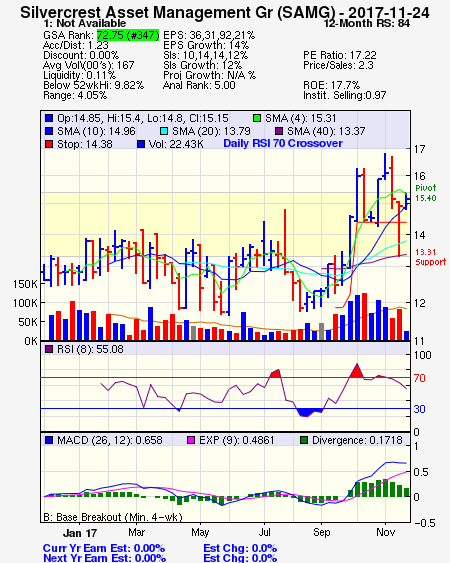Click the '100K' volume axis label
450x563 pixels.
25,303
